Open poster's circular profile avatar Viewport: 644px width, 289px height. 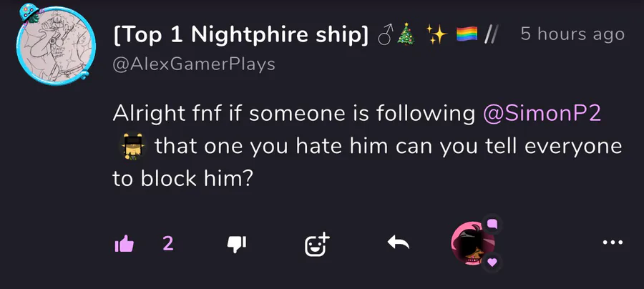pyautogui.click(x=56, y=46)
